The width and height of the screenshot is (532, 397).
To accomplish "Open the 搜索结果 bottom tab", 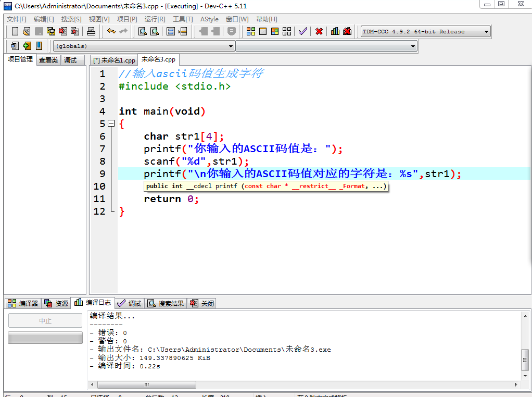I will click(x=166, y=303).
